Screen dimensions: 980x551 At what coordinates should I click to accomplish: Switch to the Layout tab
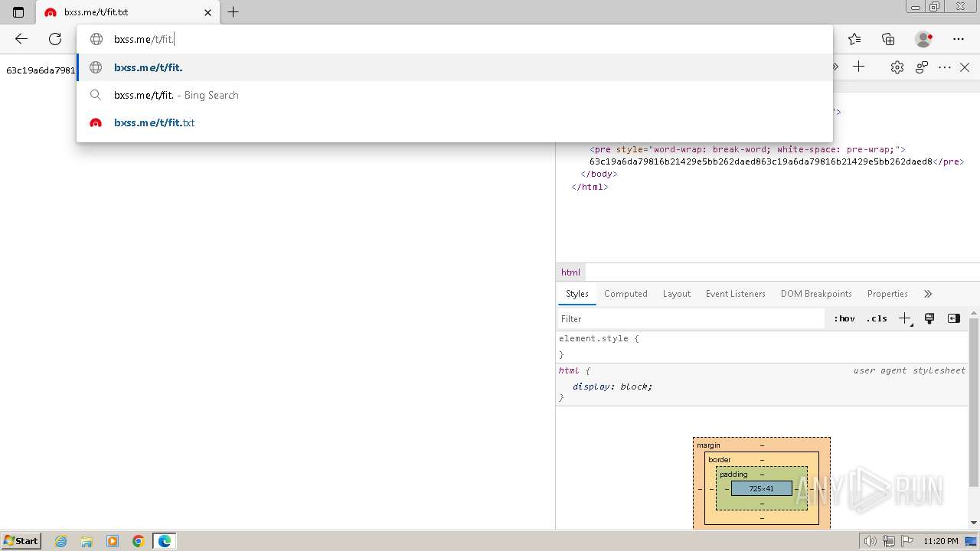[677, 294]
